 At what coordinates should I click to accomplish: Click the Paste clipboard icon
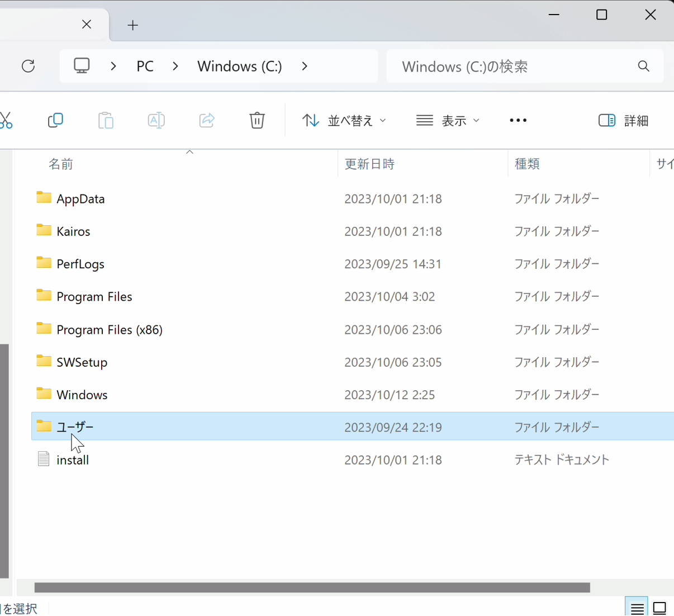click(106, 120)
